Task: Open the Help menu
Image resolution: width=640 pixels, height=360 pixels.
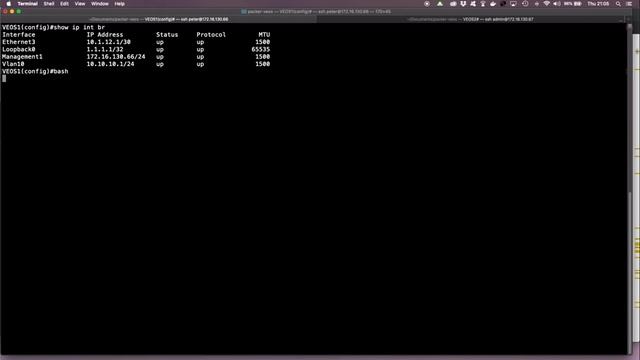Action: (x=120, y=4)
